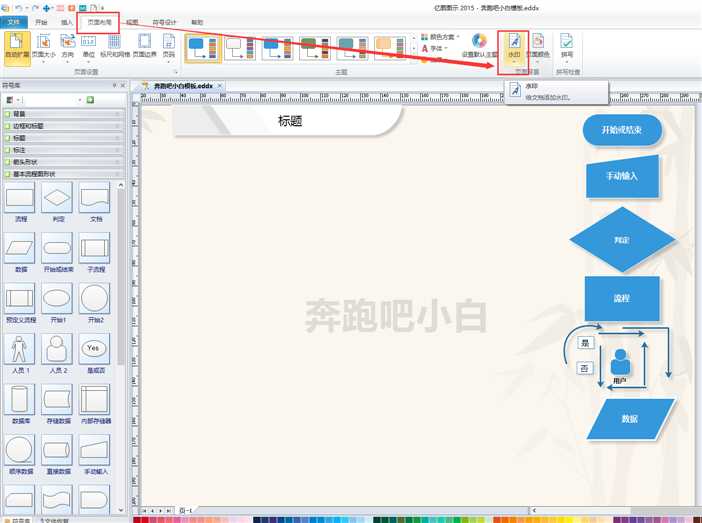
Task: Click the 手动输入 shape on canvas
Action: tap(622, 176)
